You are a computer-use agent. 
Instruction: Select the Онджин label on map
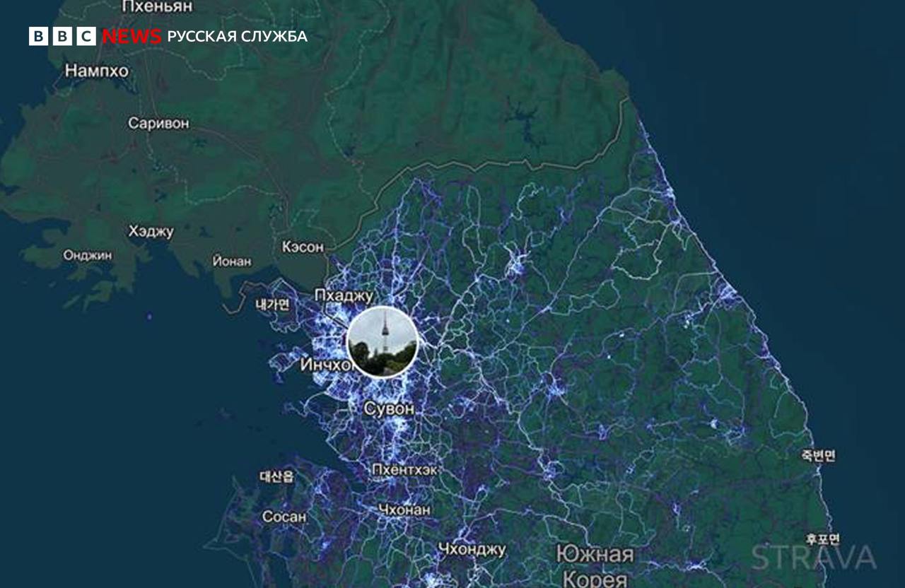[x=88, y=255]
